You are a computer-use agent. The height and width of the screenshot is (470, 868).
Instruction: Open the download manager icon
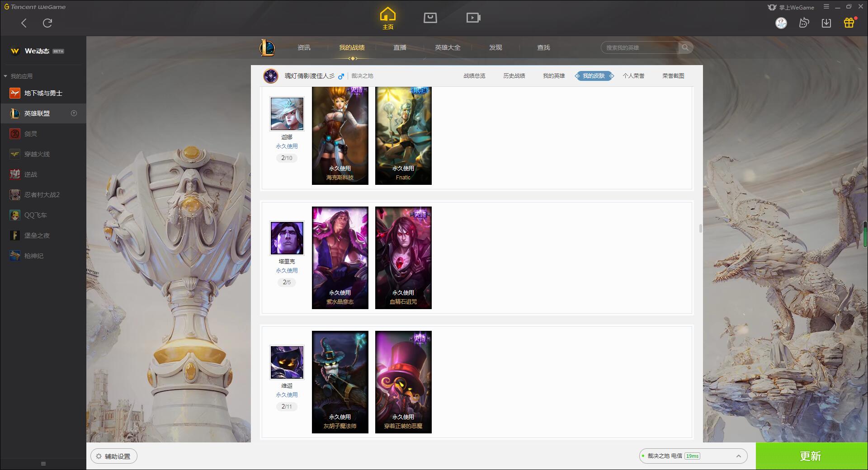point(826,23)
